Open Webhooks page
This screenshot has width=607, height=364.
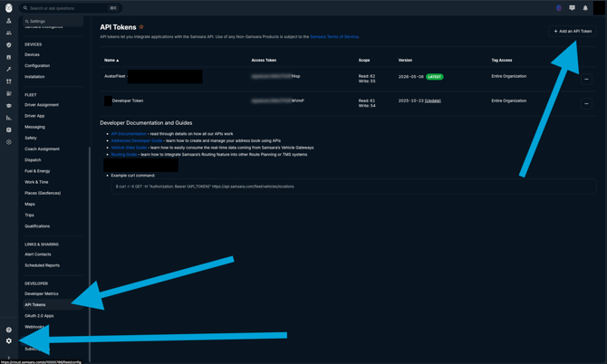[x=34, y=327]
